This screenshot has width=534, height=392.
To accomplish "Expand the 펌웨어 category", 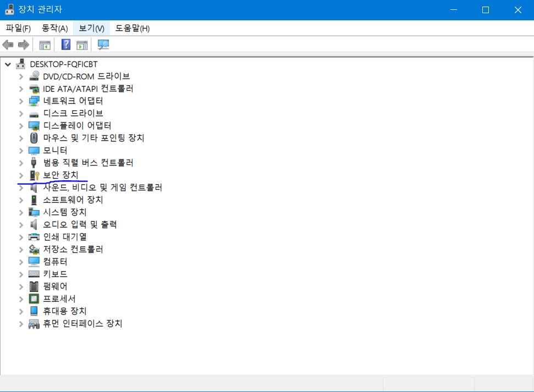I will point(21,287).
